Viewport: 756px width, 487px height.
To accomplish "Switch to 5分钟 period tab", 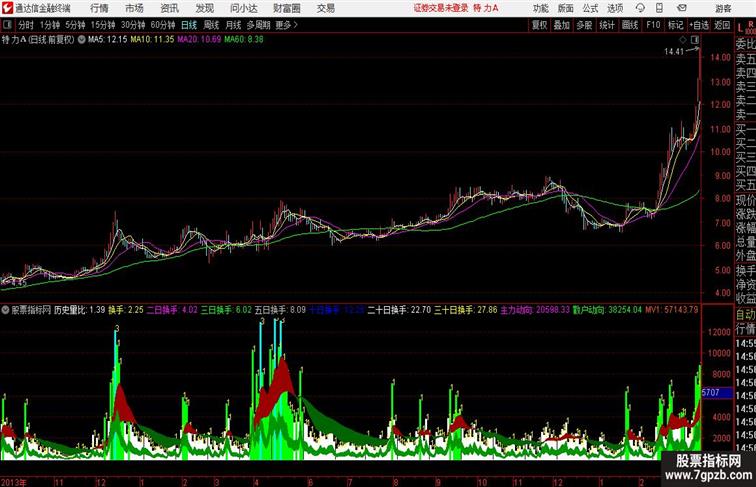I will pyautogui.click(x=75, y=25).
